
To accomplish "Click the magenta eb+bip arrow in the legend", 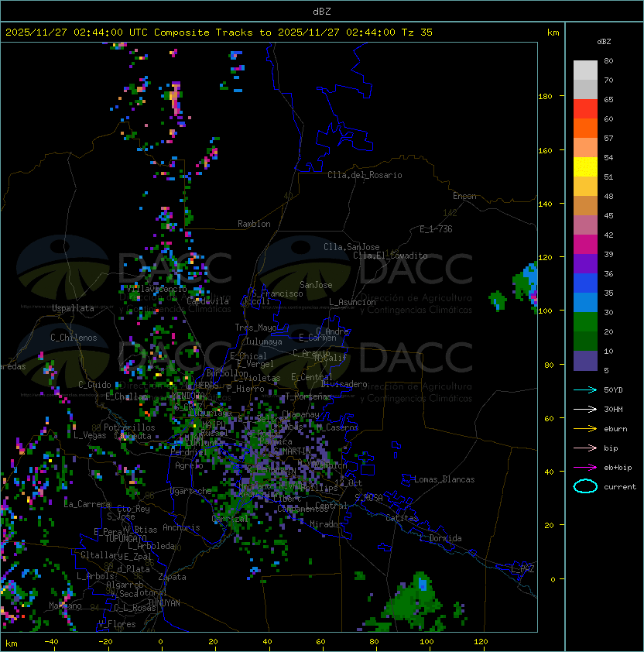I will 585,468.
